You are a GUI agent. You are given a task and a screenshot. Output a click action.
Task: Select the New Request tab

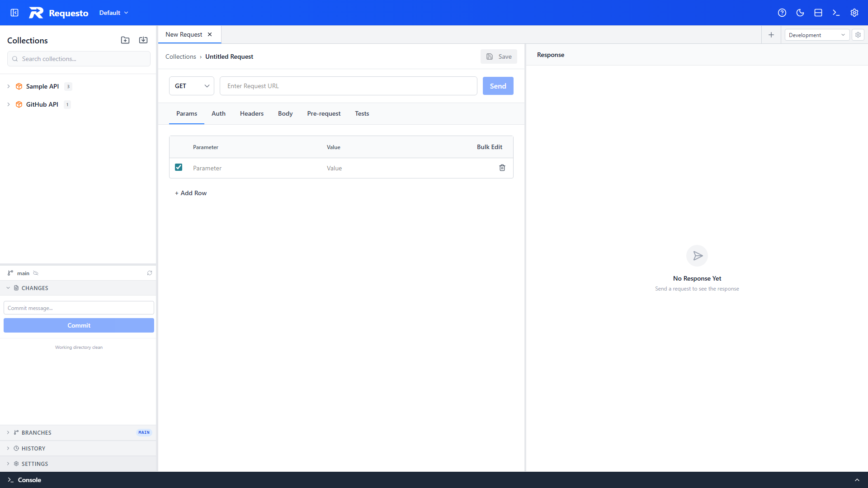coord(184,34)
